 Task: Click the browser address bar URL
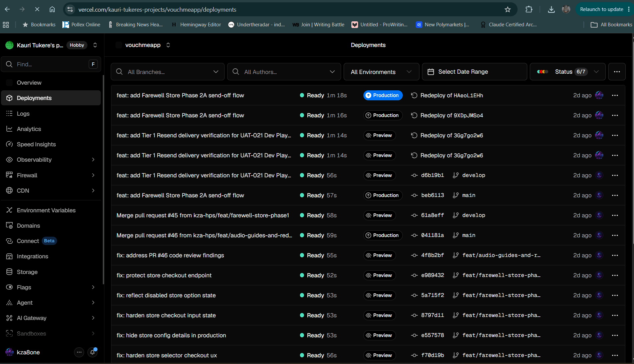(157, 10)
